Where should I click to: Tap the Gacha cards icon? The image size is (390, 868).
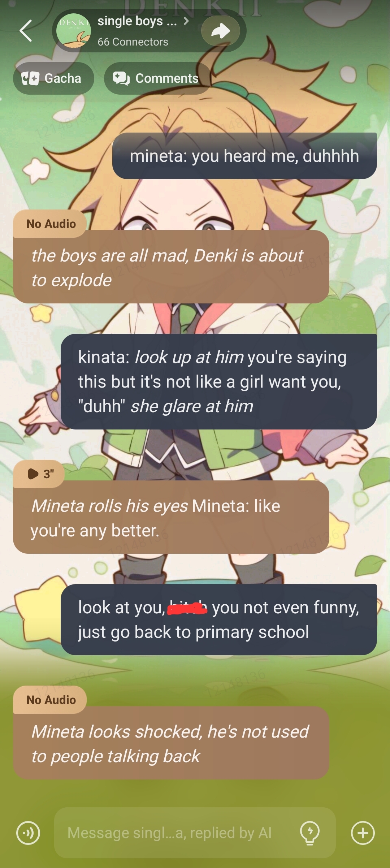pyautogui.click(x=30, y=78)
